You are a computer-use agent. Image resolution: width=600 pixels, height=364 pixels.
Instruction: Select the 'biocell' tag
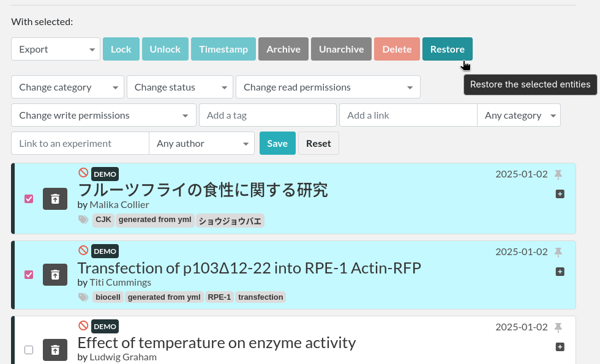click(x=108, y=297)
